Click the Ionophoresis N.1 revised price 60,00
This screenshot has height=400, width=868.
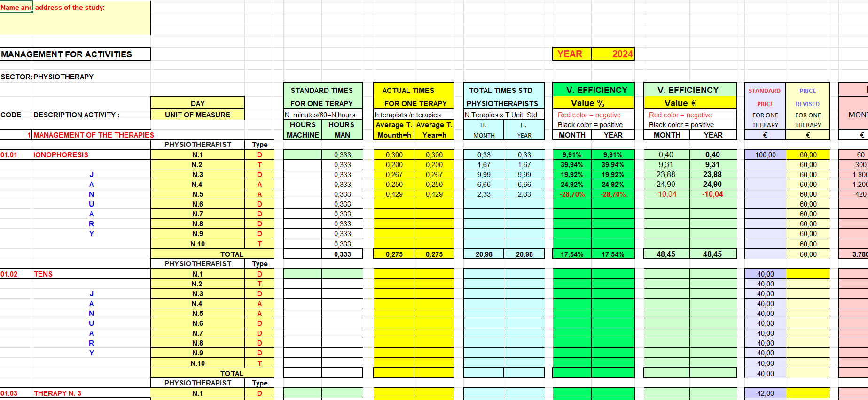pyautogui.click(x=808, y=154)
